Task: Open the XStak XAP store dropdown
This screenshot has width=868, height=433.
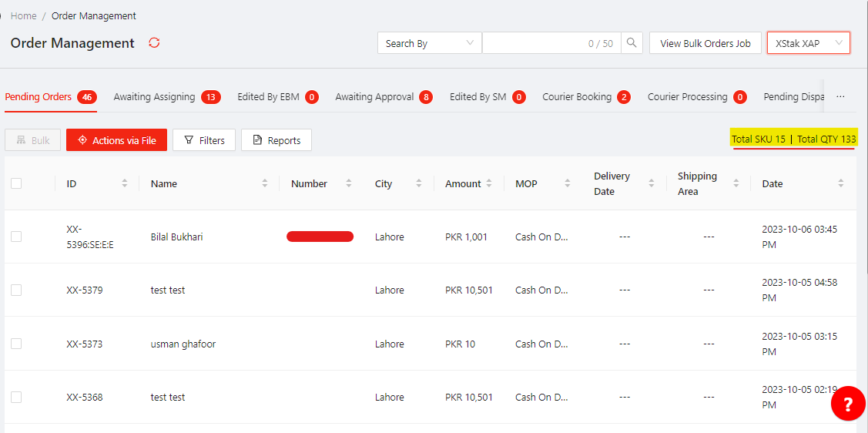Action: click(x=808, y=43)
